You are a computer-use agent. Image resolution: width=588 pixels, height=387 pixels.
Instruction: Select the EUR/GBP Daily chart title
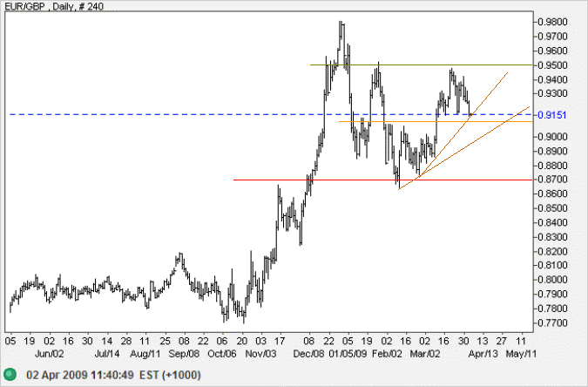[x=52, y=6]
